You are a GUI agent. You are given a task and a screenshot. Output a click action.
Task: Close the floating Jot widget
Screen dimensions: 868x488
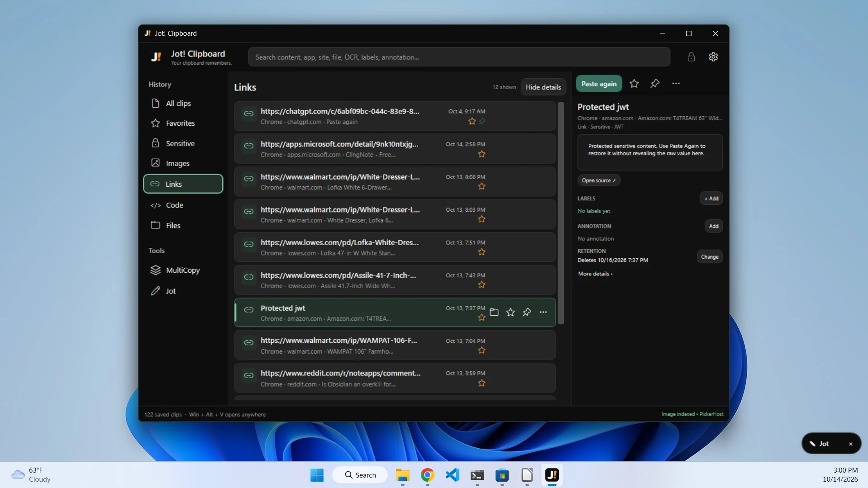pos(850,444)
